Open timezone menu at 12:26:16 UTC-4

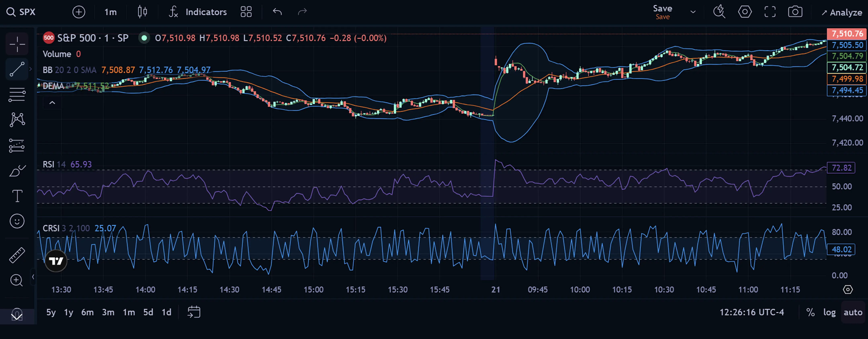[x=752, y=312]
